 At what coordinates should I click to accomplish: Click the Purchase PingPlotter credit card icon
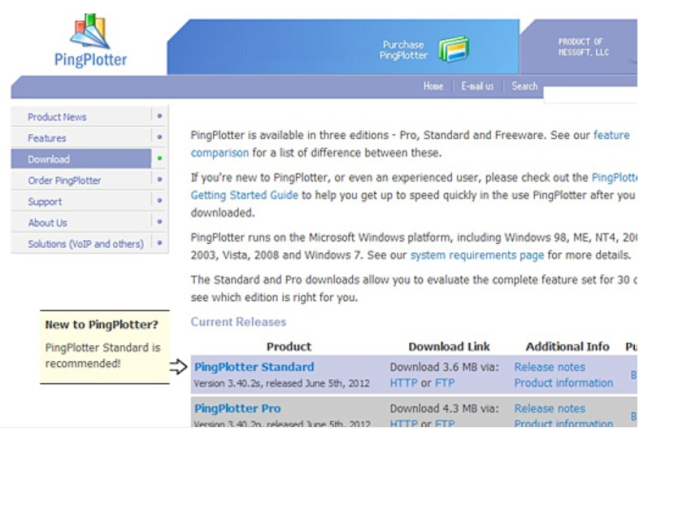[x=454, y=49]
